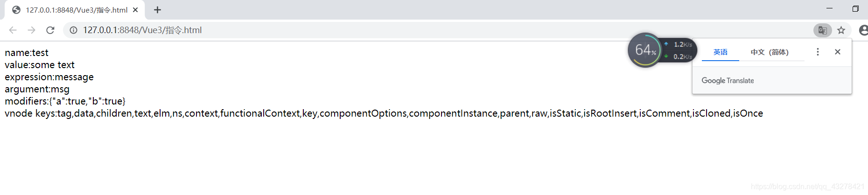Click the 64% performance monitor widget
Viewport: 868px width, 195px height.
pyautogui.click(x=645, y=50)
